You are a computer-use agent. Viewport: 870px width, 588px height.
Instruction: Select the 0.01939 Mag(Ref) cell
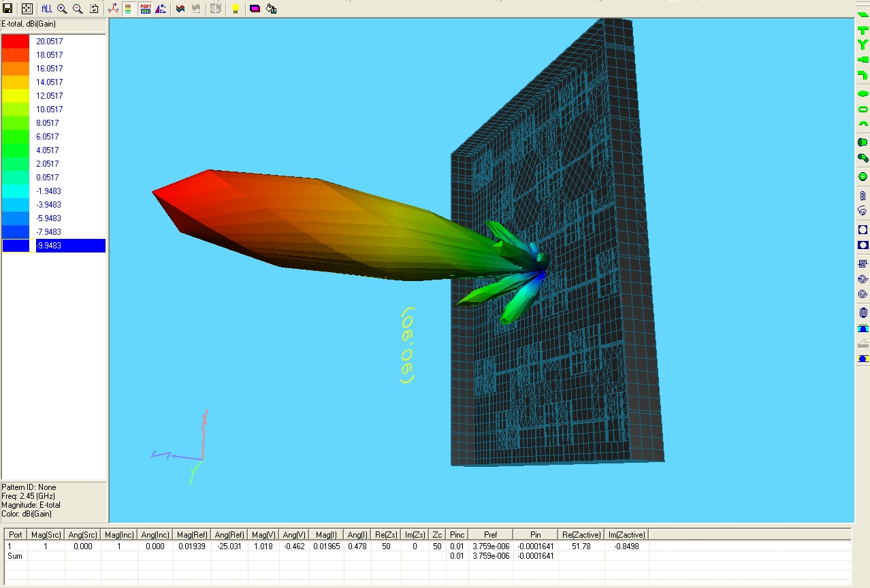(191, 546)
